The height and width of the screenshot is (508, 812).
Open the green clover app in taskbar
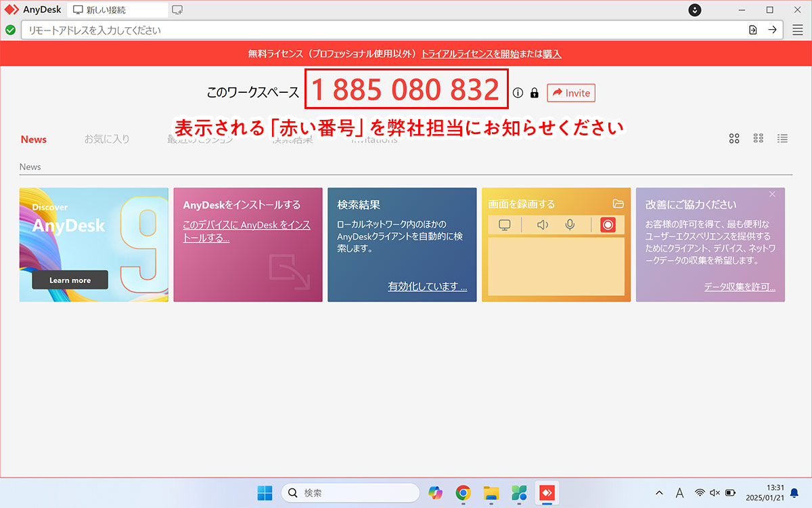click(519, 492)
